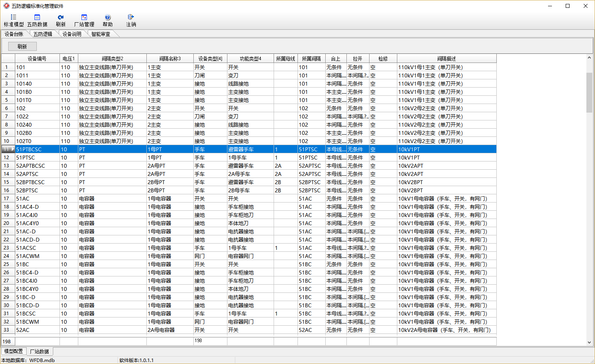
Task: Sort by the 电压1 column header
Action: pyautogui.click(x=69, y=59)
